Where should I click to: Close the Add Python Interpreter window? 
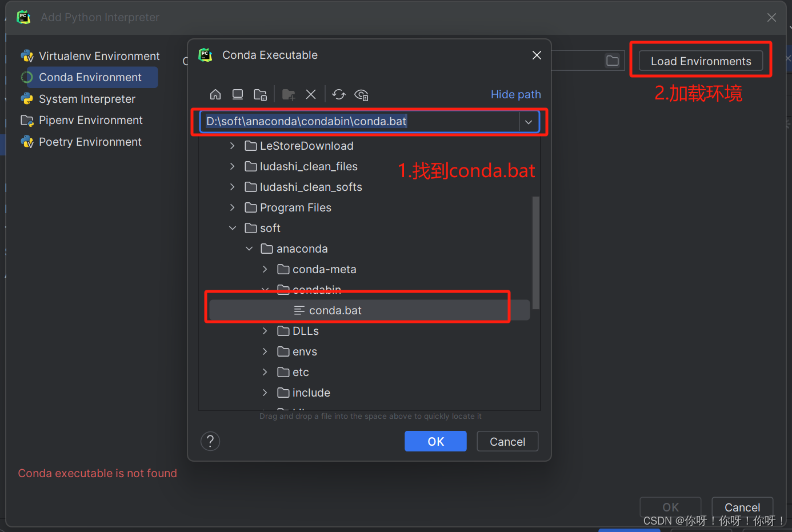(771, 18)
